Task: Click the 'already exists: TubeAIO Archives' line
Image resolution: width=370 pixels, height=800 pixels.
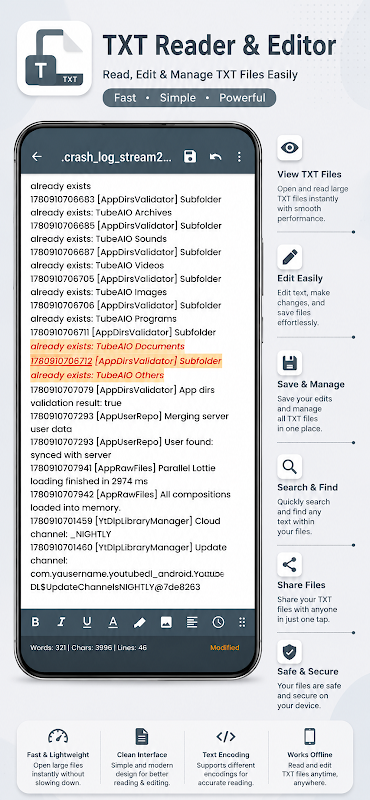Action: (101, 212)
